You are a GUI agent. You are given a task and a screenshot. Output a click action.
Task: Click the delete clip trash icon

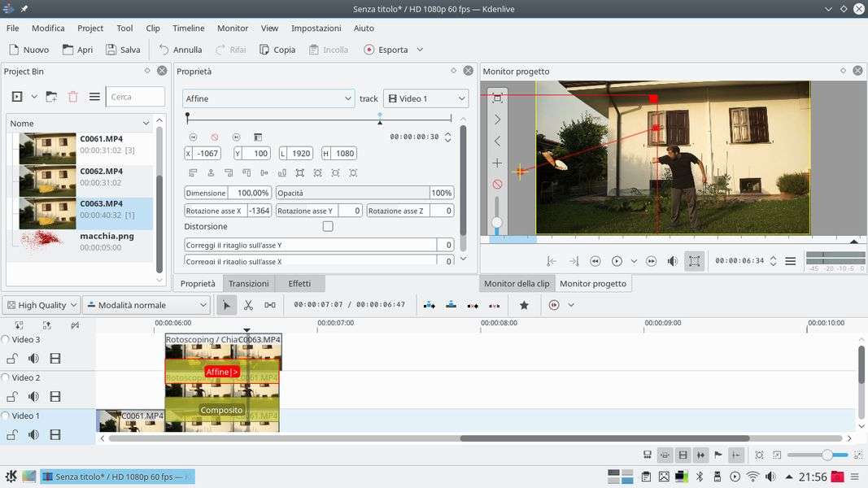73,97
